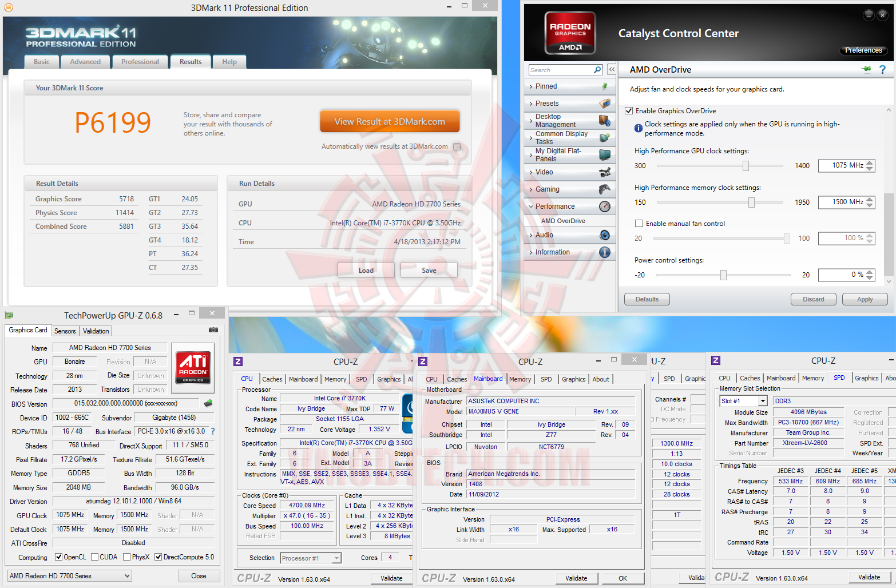Click the question mark beside Bus Interface

[213, 431]
